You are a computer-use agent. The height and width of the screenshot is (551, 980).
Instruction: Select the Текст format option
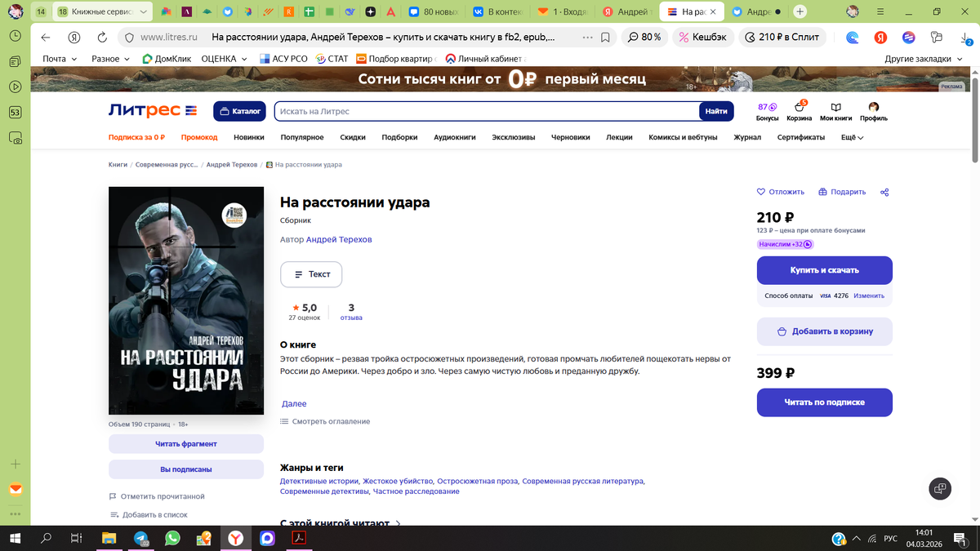click(311, 274)
